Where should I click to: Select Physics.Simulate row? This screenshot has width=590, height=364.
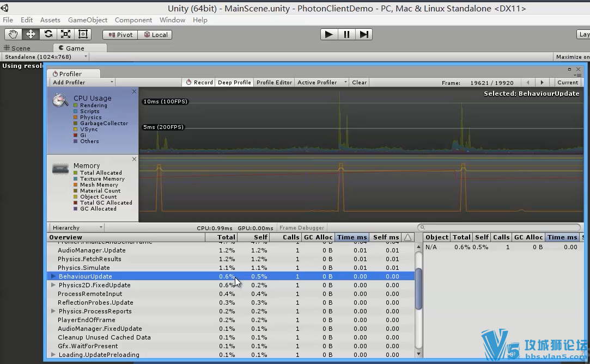coord(230,268)
